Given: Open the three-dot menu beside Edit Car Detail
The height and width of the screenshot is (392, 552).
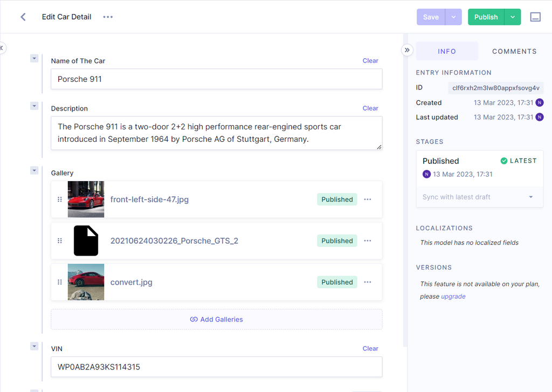Looking at the screenshot, I should click(108, 17).
